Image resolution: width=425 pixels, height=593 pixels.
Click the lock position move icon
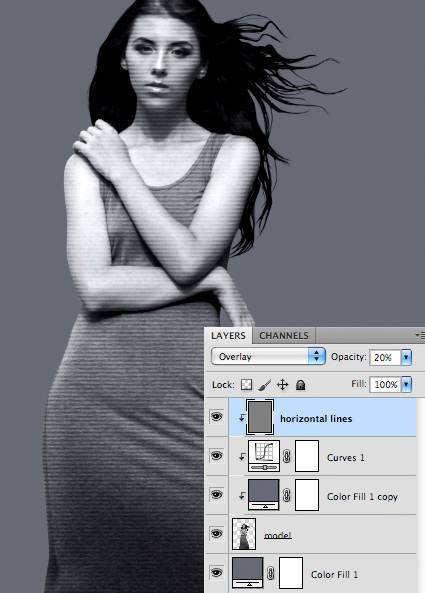(x=282, y=385)
